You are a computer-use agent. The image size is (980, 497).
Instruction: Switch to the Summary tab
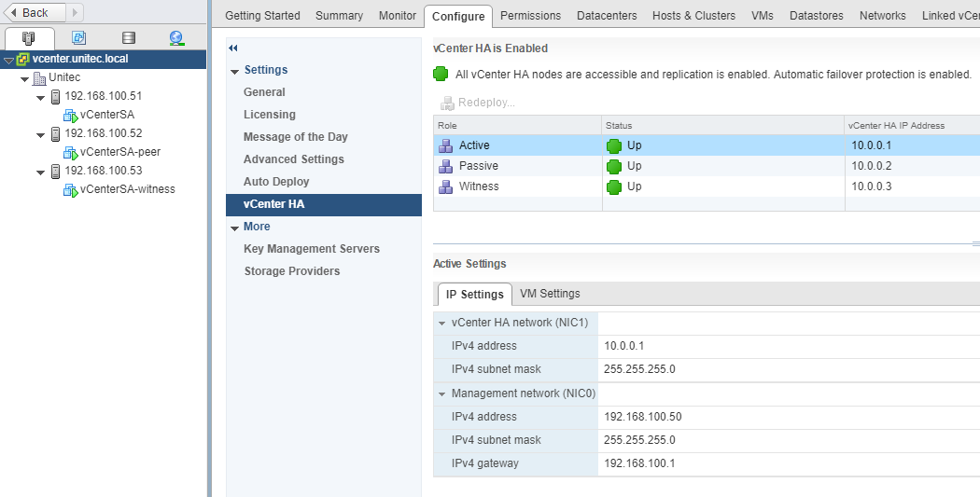click(x=340, y=16)
